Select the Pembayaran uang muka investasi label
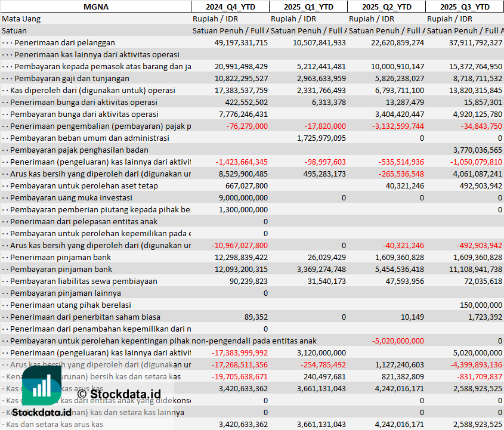Image resolution: width=504 pixels, height=430 pixels. [x=71, y=197]
